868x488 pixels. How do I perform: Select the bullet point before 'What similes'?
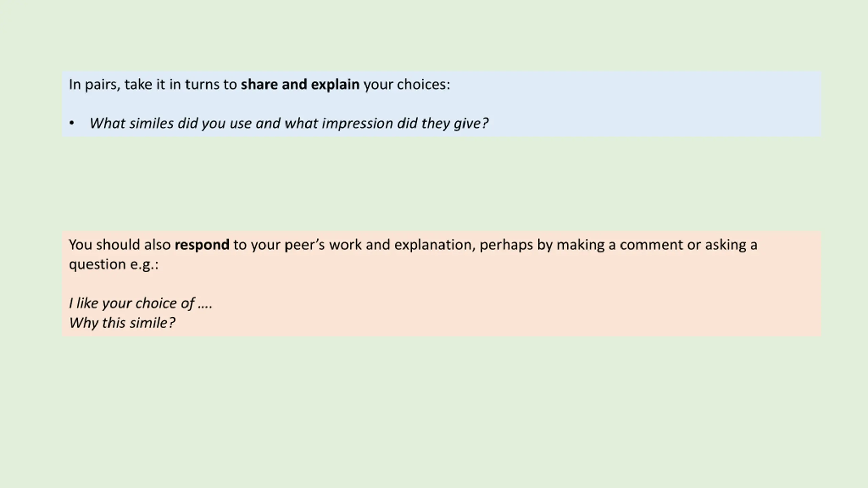[71, 123]
